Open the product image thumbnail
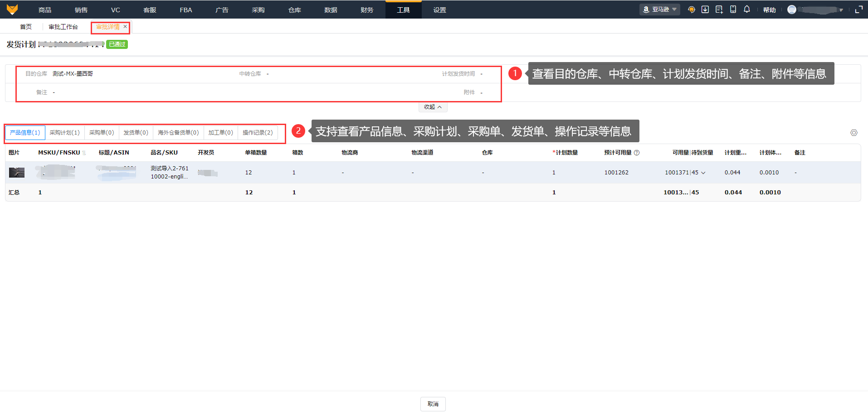Screen dimensions: 868x415 (17, 173)
